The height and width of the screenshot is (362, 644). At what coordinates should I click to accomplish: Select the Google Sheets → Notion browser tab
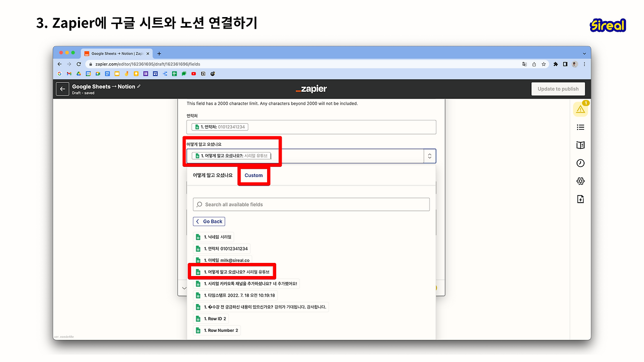pyautogui.click(x=116, y=53)
